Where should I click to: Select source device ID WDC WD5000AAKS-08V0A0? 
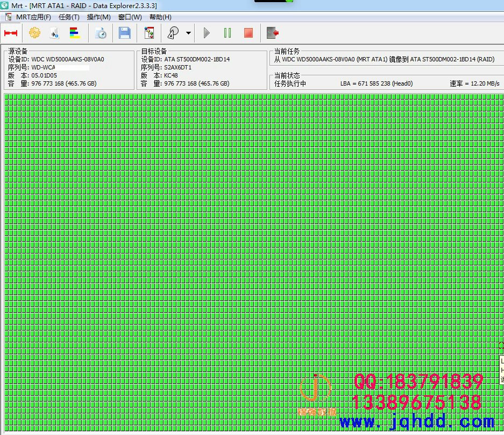click(67, 59)
